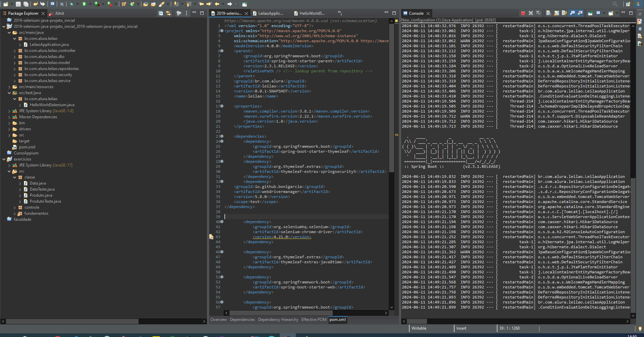This screenshot has width=644, height=337.
Task: Click Open Perspective icon
Action: [628, 4]
